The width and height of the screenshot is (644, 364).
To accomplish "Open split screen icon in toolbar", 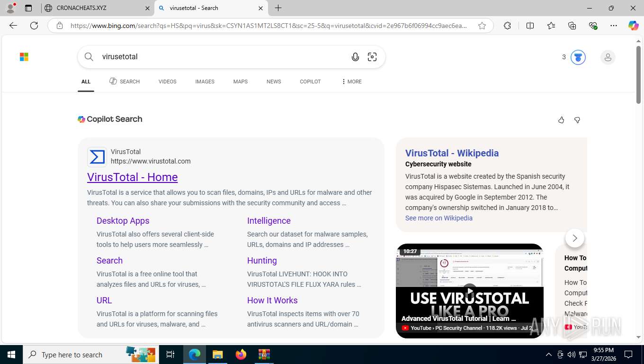I will tap(530, 26).
